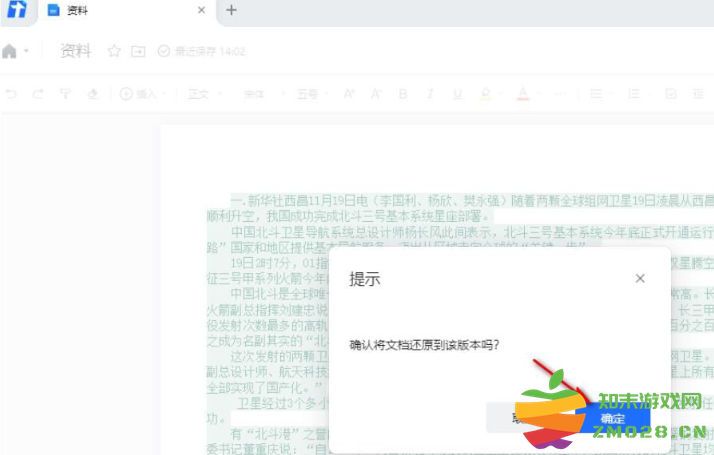Star the document as a favorite
Screen dimensions: 714x455
[x=114, y=51]
